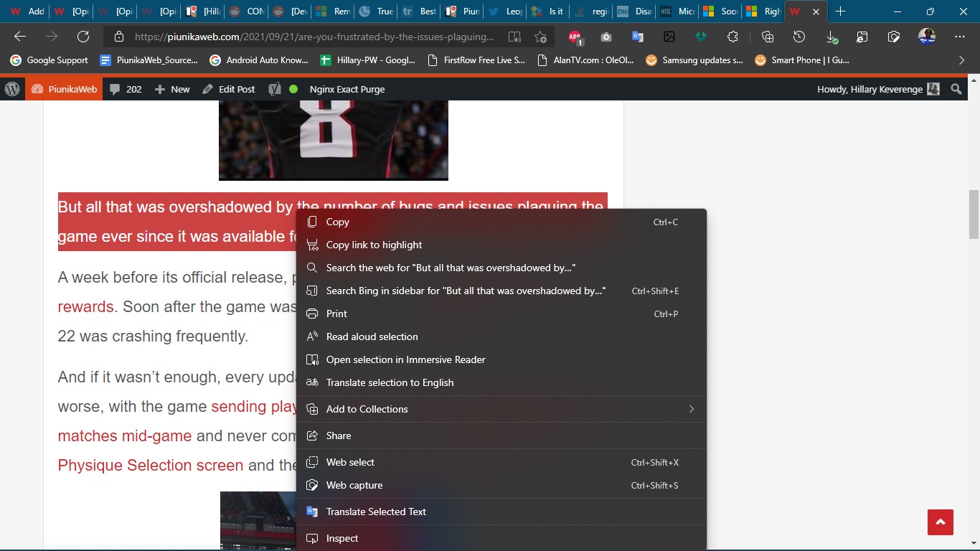
Task: Open 202 comments in admin bar
Action: [126, 89]
